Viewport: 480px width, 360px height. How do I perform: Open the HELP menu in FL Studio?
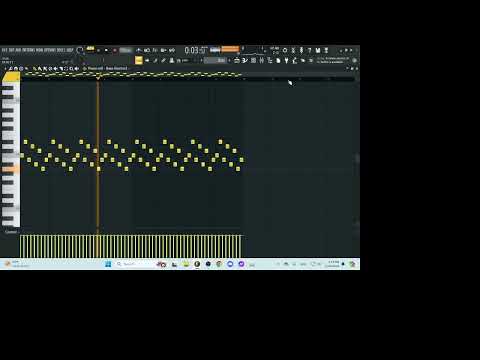click(70, 50)
